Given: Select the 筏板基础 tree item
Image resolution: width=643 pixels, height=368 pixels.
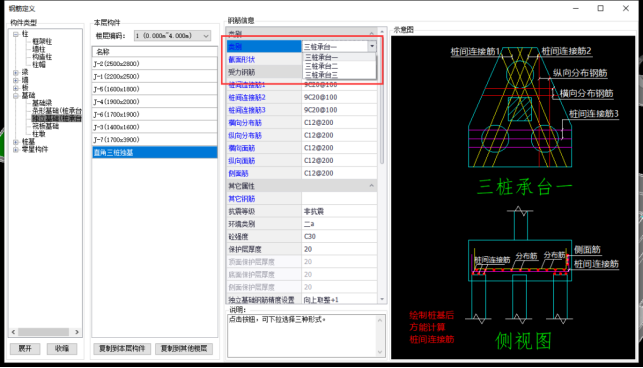Looking at the screenshot, I should tap(45, 126).
